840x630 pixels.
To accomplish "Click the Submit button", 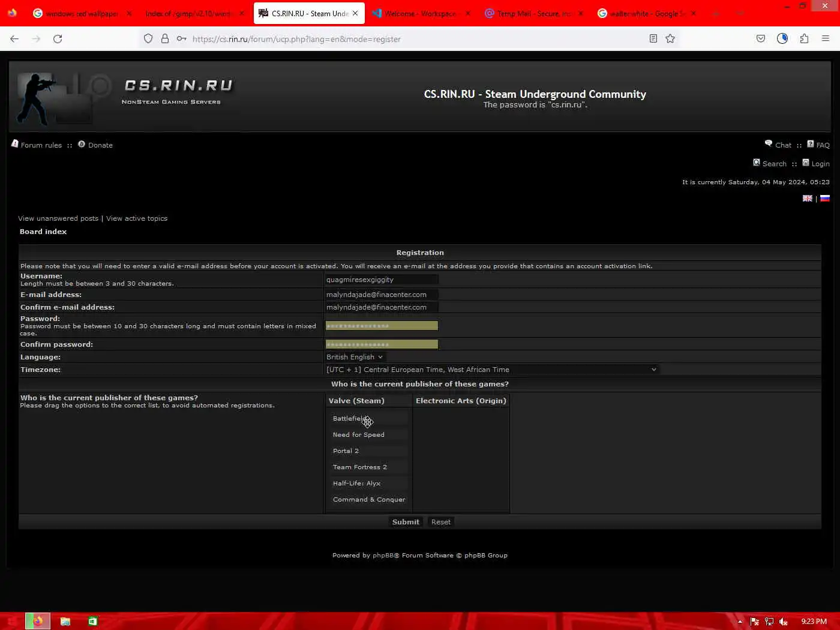I will coord(406,522).
